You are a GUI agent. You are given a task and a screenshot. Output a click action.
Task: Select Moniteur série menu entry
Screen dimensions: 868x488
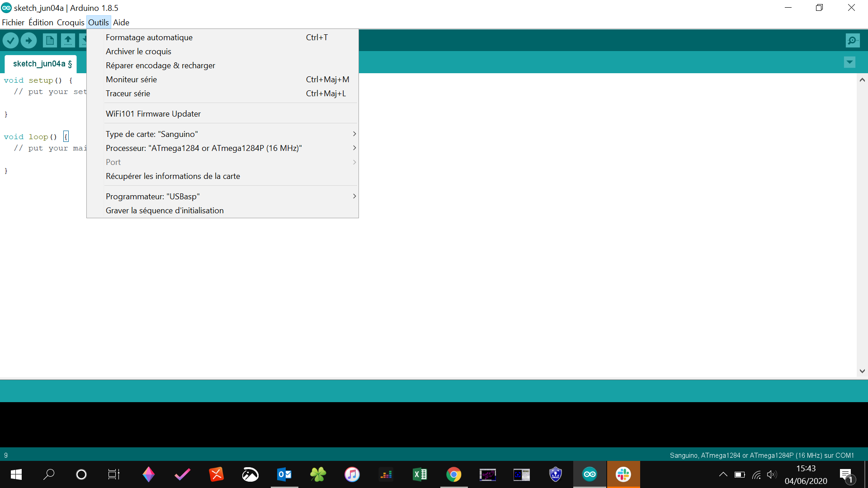[x=131, y=80]
